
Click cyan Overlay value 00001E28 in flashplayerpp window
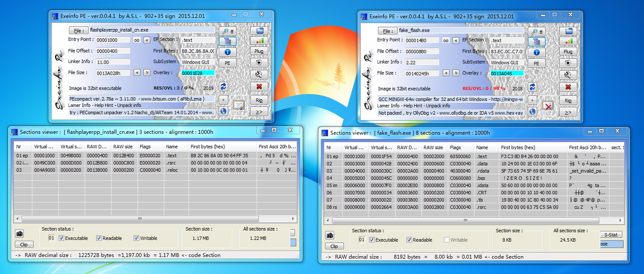coord(198,73)
